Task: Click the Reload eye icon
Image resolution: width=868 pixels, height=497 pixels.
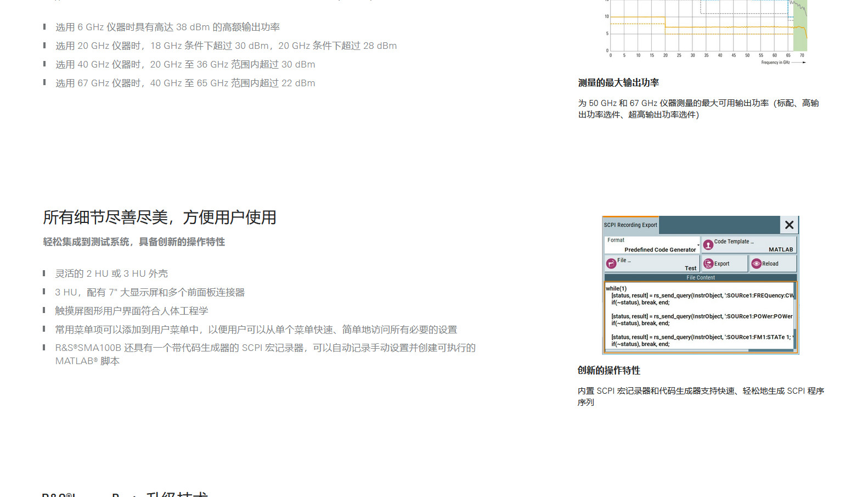Action: pyautogui.click(x=757, y=264)
